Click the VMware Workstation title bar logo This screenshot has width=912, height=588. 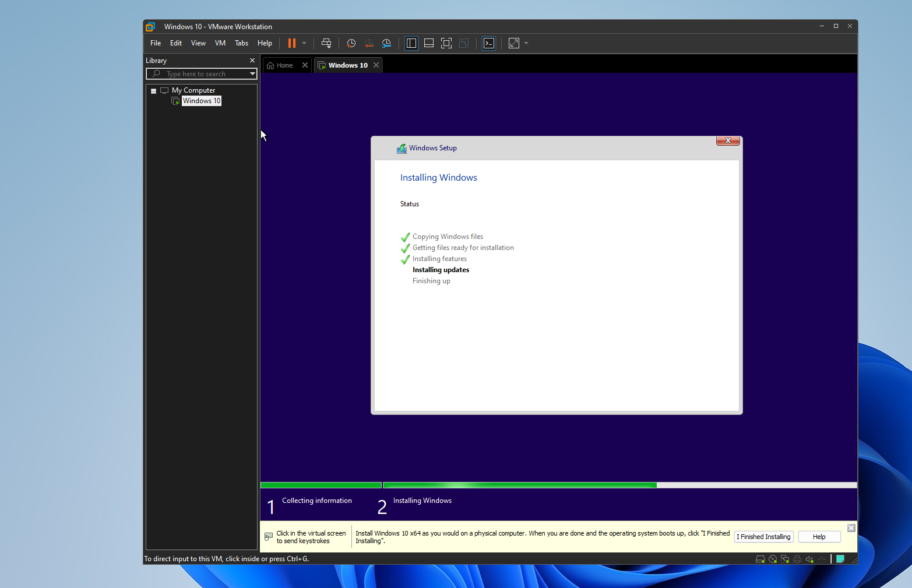tap(150, 27)
